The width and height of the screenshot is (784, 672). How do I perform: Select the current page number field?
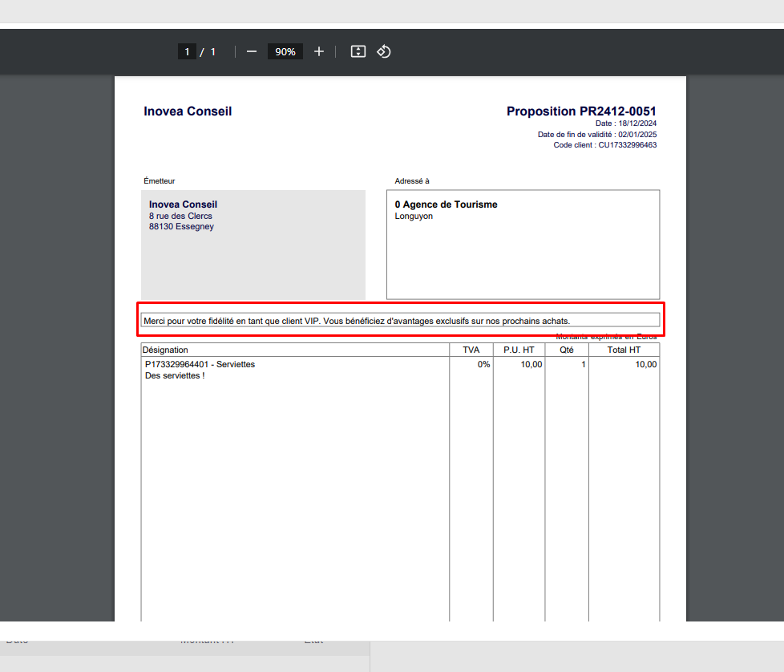pos(187,51)
